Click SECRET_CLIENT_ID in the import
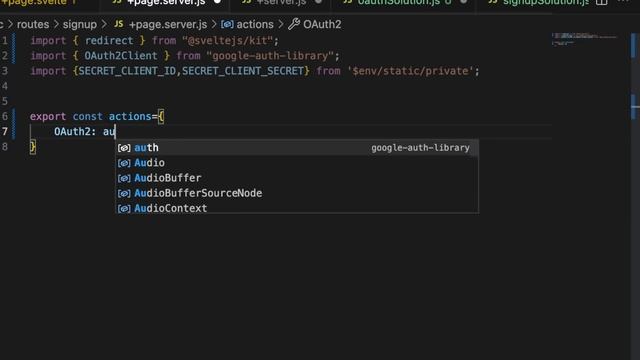640x360 pixels. click(x=127, y=71)
